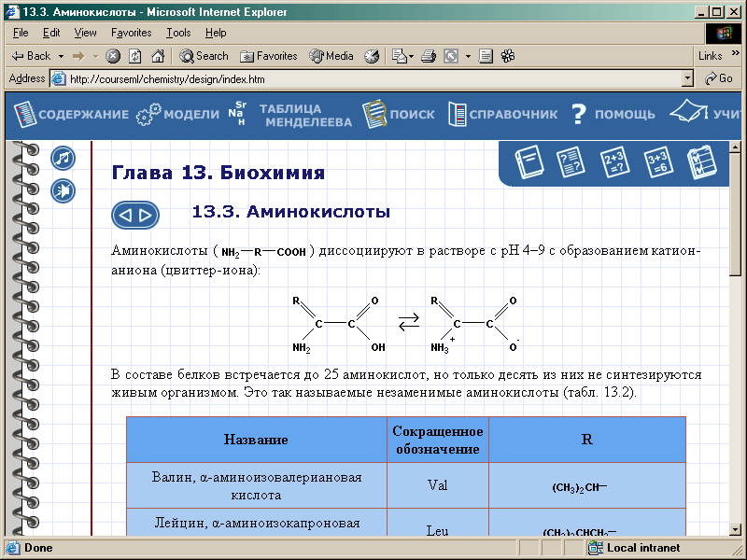Open ТАБЛИЦА МЕНДЕЛЕЕВА periodic table
The height and width of the screenshot is (560, 747).
pyautogui.click(x=289, y=114)
